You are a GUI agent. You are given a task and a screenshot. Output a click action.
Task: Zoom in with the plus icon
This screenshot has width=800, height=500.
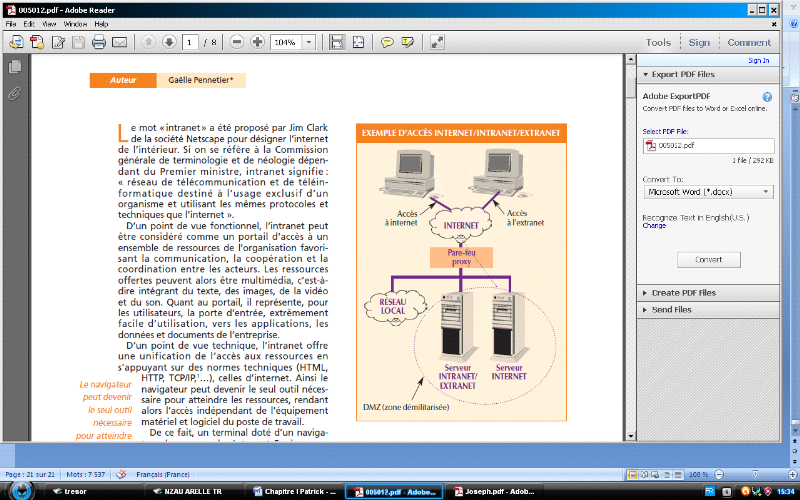coord(258,42)
